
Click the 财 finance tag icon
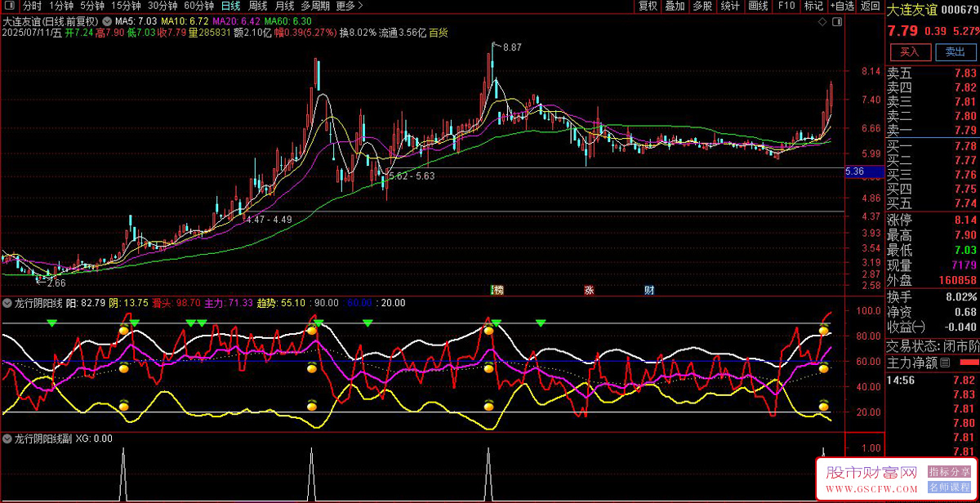coord(648,290)
